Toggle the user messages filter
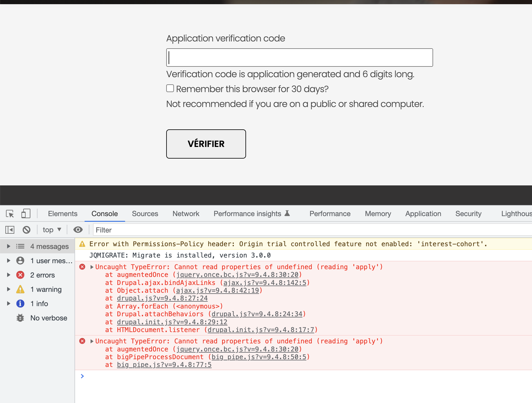The image size is (532, 403). point(51,261)
